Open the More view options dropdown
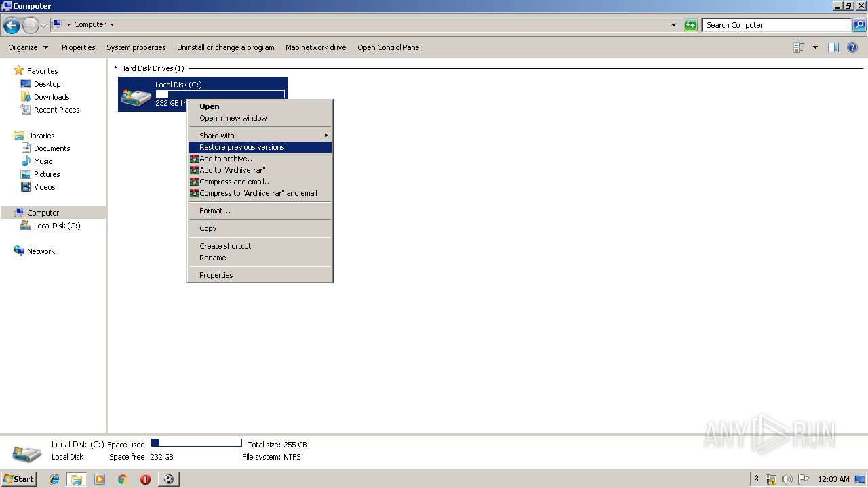 [x=815, y=47]
